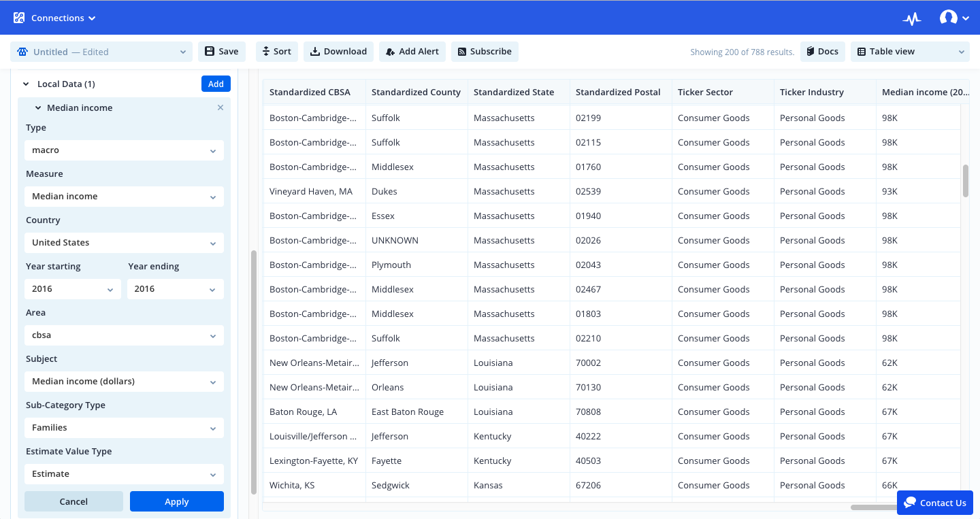Select the Orleans county cell
Image resolution: width=980 pixels, height=519 pixels.
(416, 388)
